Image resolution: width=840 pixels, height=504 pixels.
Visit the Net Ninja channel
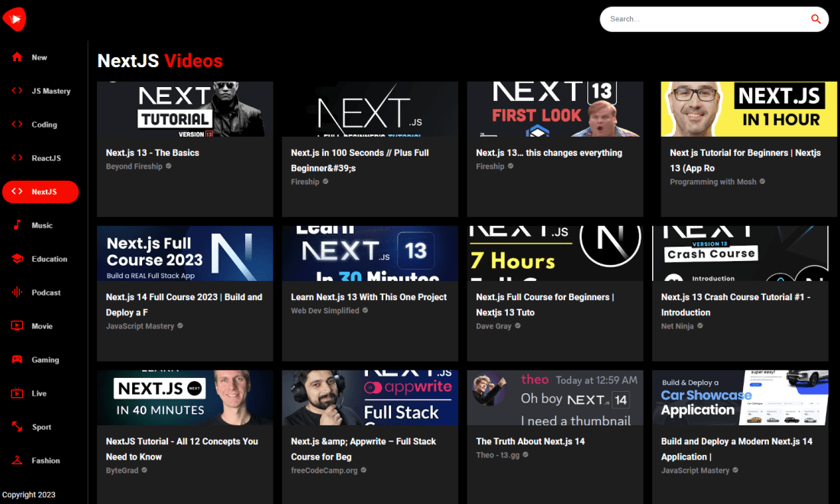tap(677, 325)
